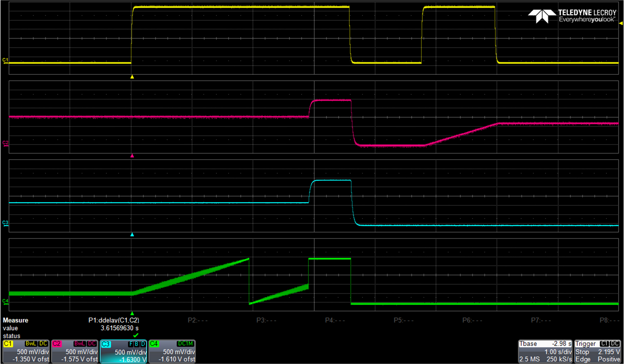The image size is (624, 364).
Task: Open the C4 channel descriptor box
Action: (172, 351)
